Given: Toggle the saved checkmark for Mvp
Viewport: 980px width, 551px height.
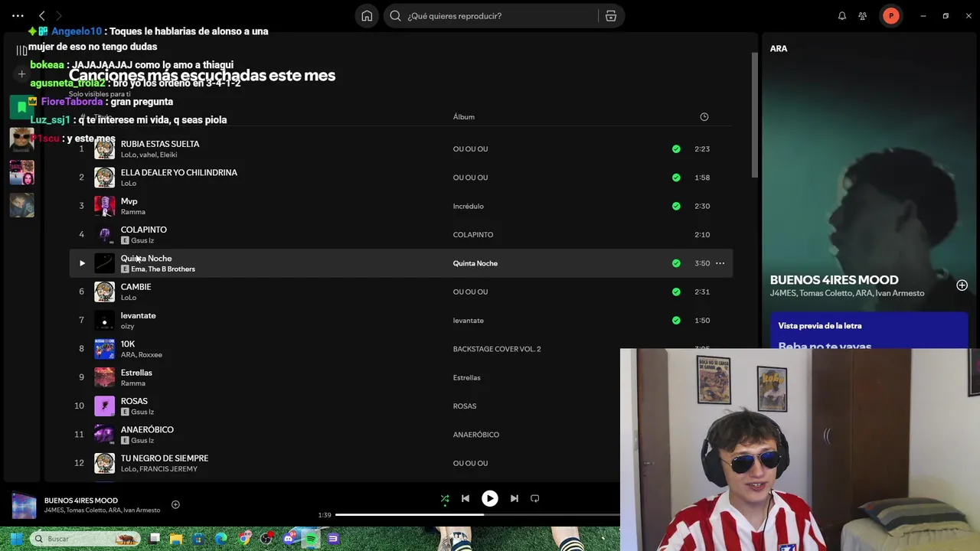Looking at the screenshot, I should point(676,206).
